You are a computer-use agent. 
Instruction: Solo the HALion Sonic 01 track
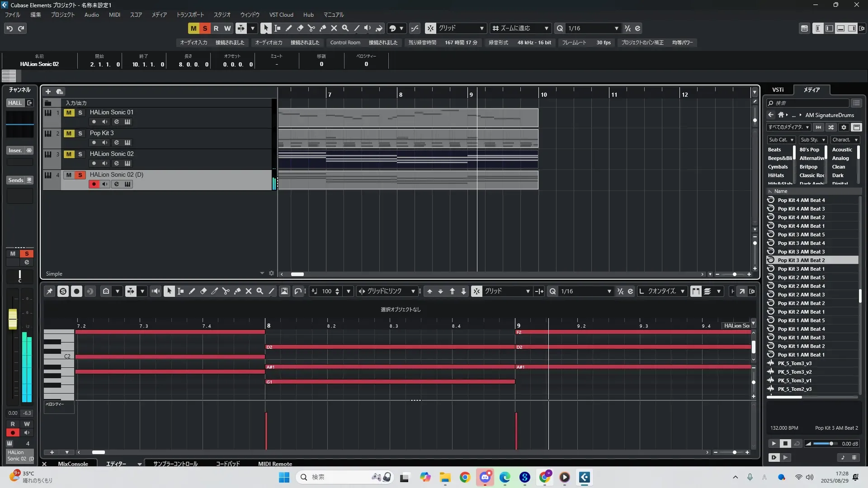click(x=80, y=113)
